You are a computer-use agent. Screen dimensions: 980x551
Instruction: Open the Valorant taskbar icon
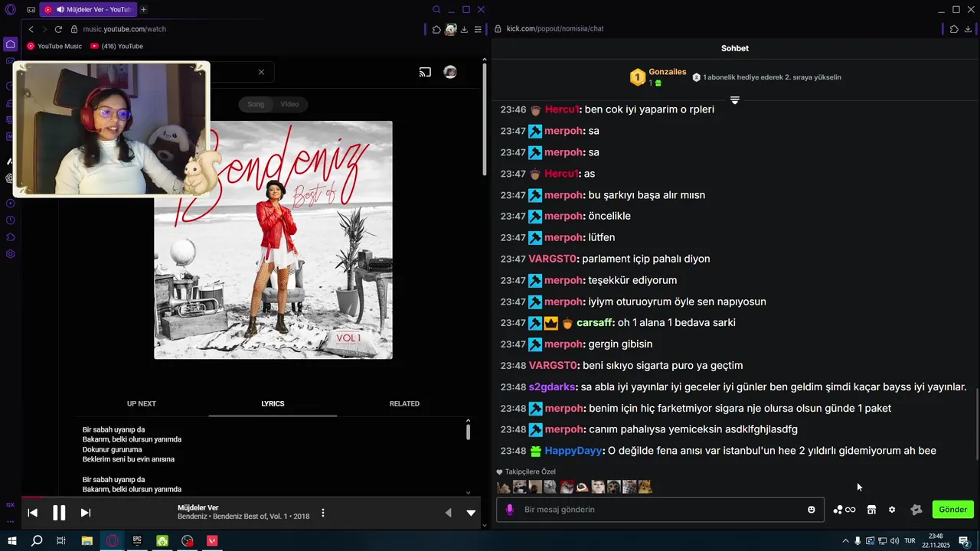[x=212, y=541]
